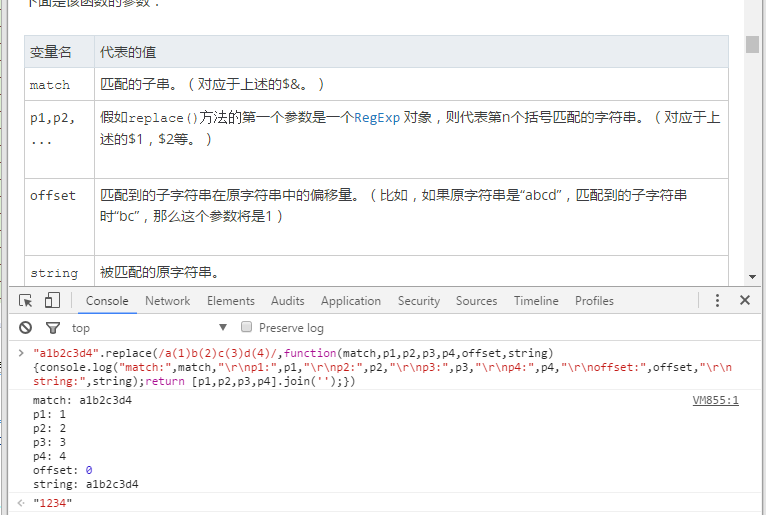This screenshot has width=766, height=515.
Task: Open the RegExp link in the table
Action: point(377,118)
